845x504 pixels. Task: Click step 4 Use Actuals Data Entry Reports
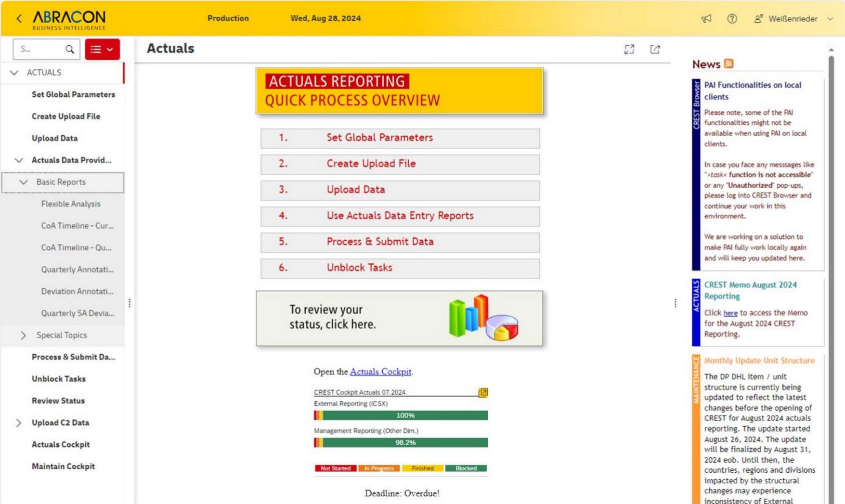(400, 216)
